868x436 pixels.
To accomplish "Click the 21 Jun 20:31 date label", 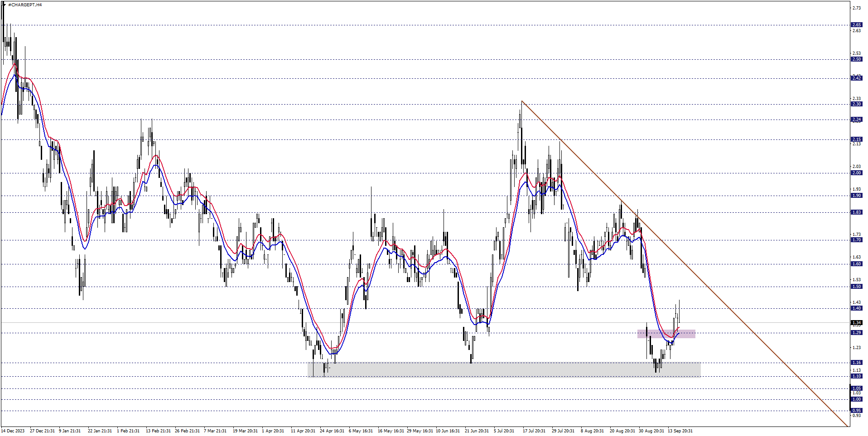I will (x=477, y=431).
